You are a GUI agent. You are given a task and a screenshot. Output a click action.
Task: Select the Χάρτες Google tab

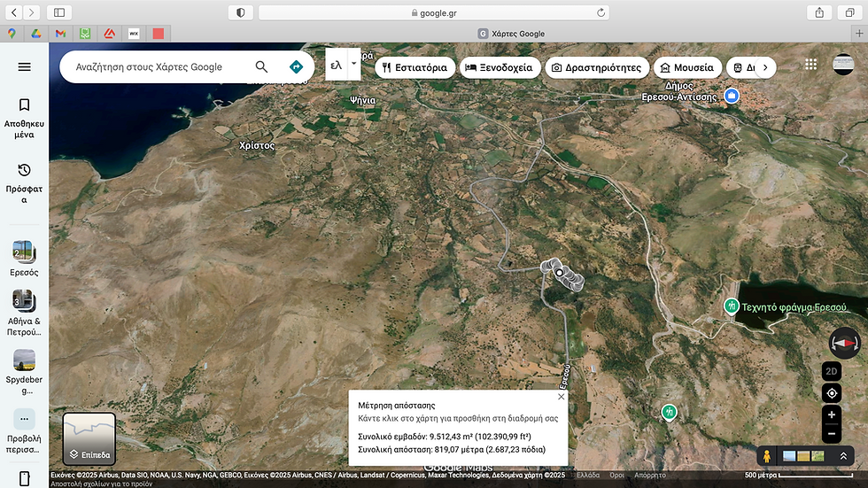point(510,34)
